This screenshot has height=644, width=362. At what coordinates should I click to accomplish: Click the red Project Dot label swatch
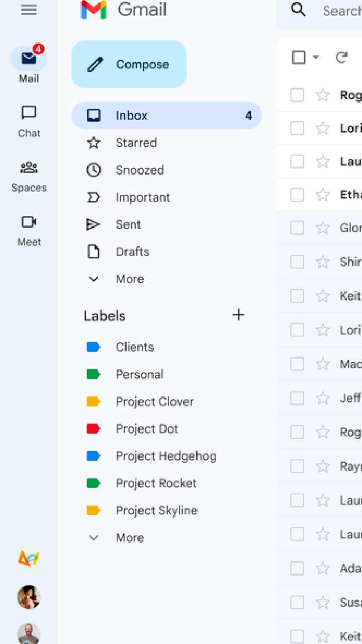94,429
